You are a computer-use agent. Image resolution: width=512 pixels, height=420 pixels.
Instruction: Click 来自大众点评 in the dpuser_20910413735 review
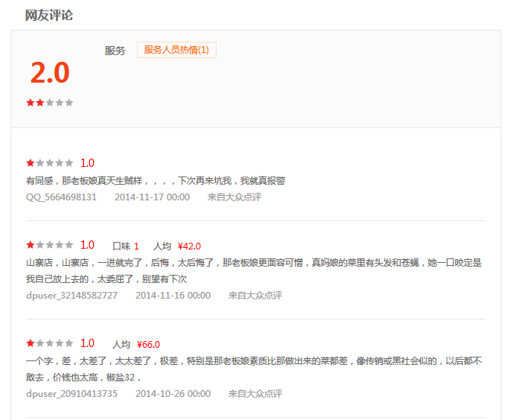pos(255,394)
